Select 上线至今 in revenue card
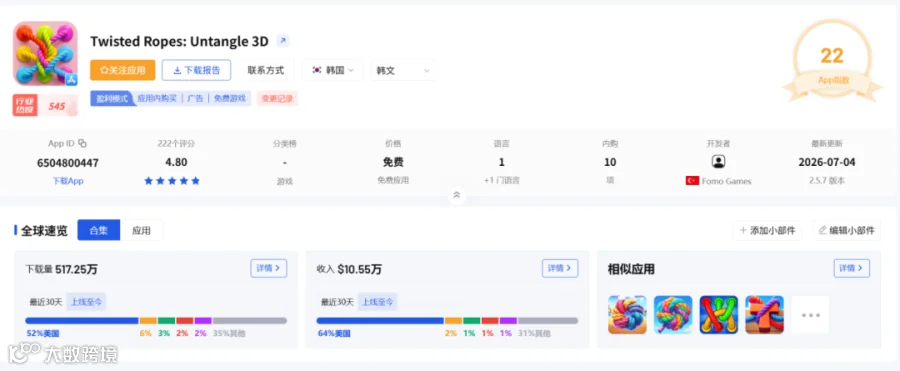The image size is (900, 371). [x=377, y=302]
